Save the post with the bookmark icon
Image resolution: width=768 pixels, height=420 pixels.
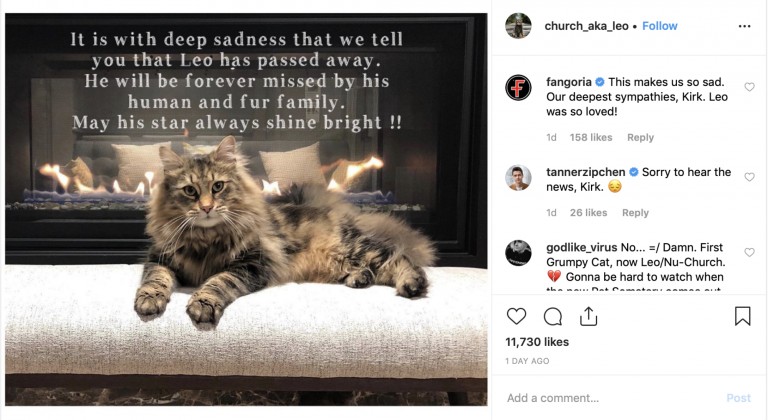[743, 316]
